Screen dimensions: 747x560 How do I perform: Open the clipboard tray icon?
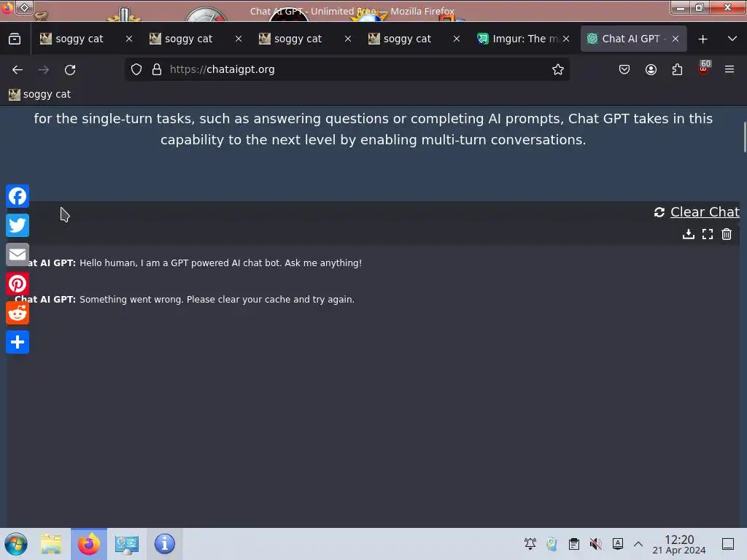[574, 544]
